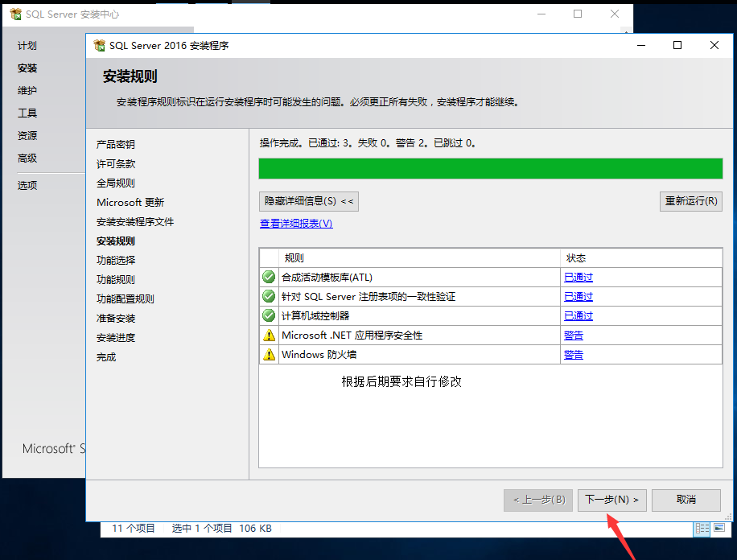Click the SQL Server Installation Center title icon
Screen dimensions: 737x560
pos(15,14)
